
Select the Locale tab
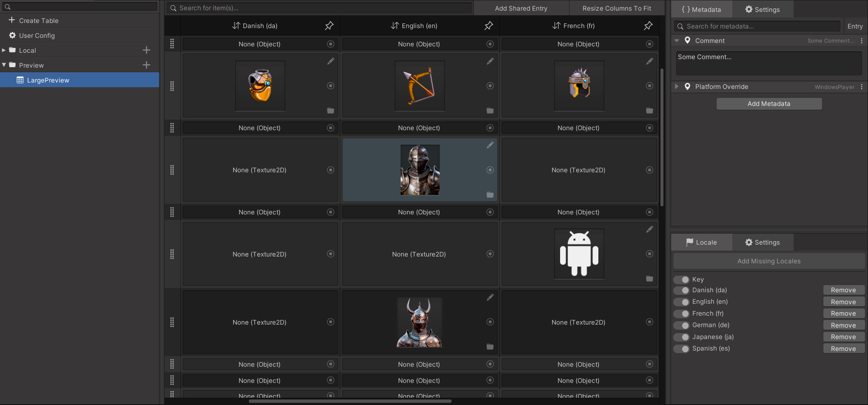[x=701, y=242]
